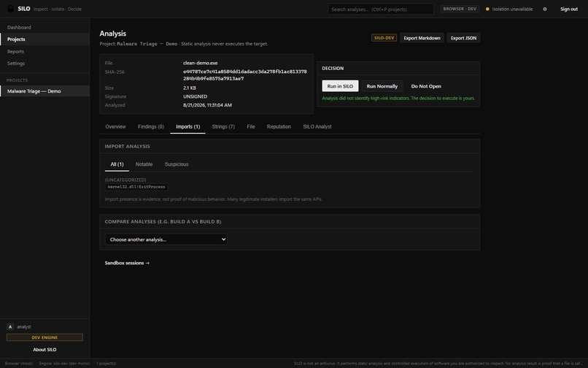Viewport: 588px width, 368px height.
Task: Click the Isolation unavailable status text
Action: 512,9
